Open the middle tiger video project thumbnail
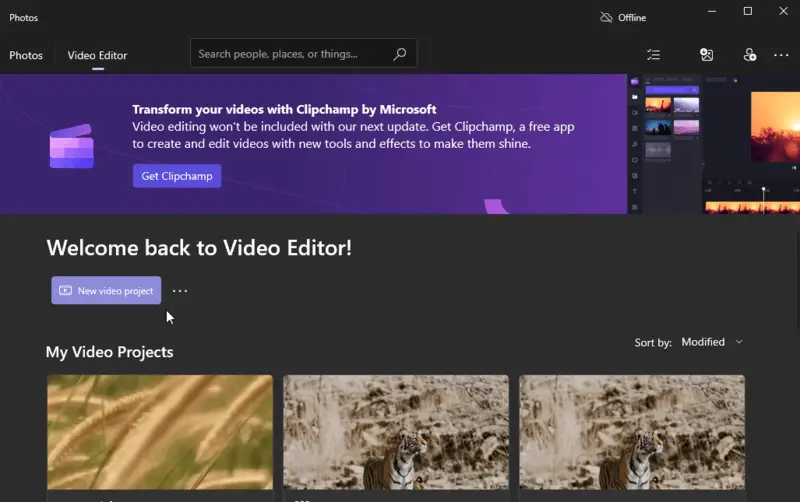This screenshot has height=502, width=800. [396, 433]
